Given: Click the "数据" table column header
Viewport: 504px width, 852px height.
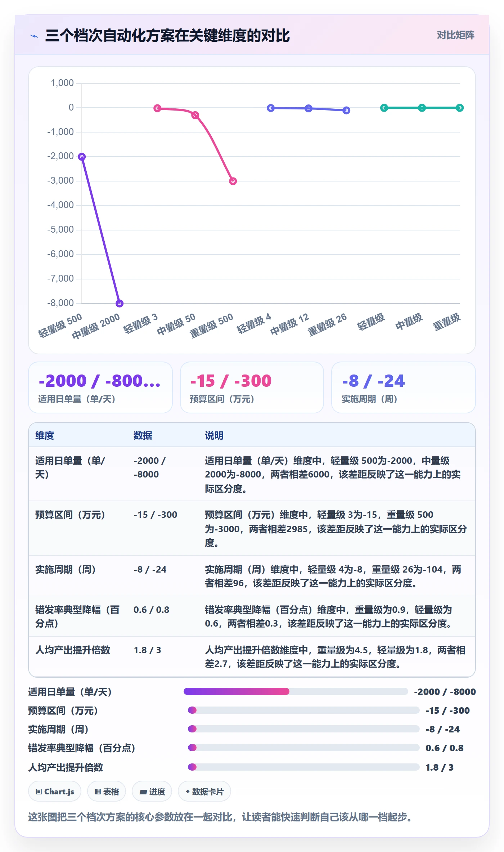Looking at the screenshot, I should pyautogui.click(x=143, y=435).
